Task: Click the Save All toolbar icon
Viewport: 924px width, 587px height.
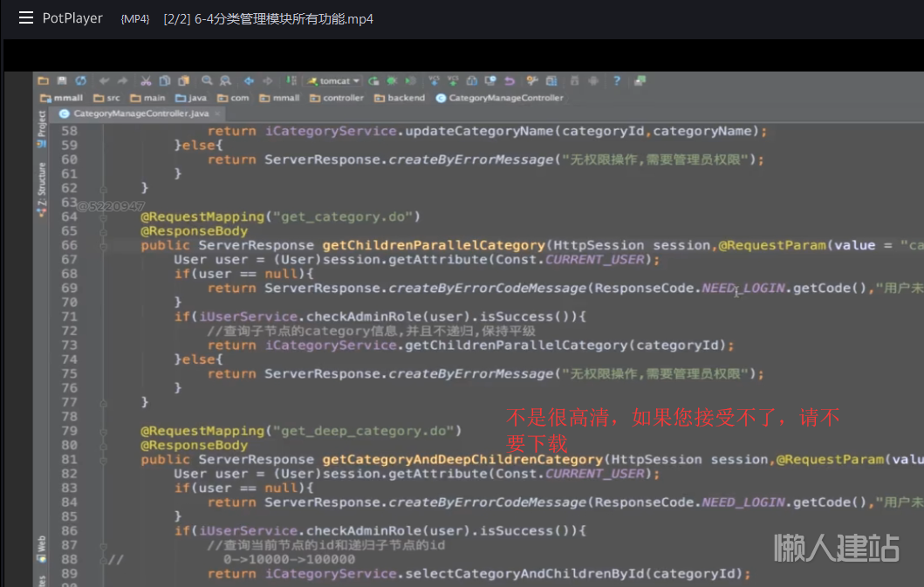Action: coord(62,81)
